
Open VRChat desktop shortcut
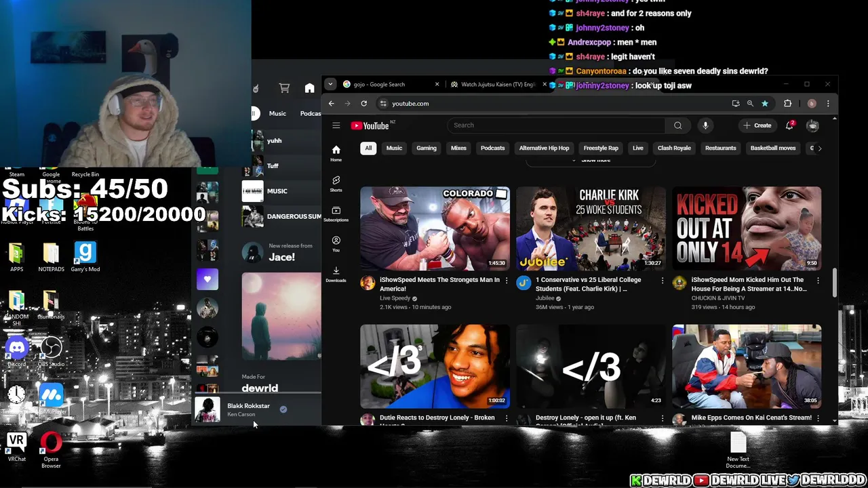[x=17, y=448]
